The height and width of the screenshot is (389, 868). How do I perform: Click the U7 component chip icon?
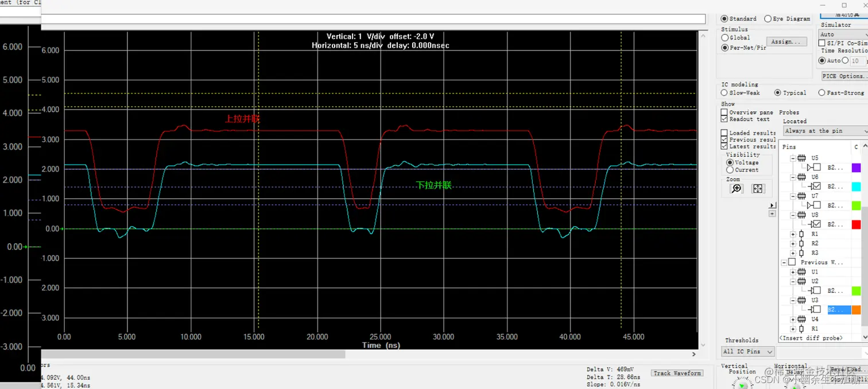tap(802, 196)
